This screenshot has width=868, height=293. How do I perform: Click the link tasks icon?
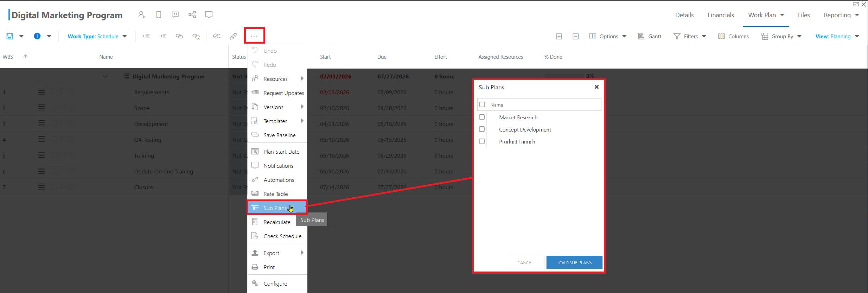(179, 36)
